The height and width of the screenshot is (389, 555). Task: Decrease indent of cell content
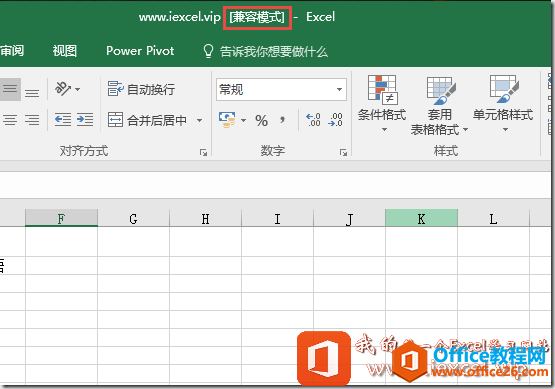63,120
